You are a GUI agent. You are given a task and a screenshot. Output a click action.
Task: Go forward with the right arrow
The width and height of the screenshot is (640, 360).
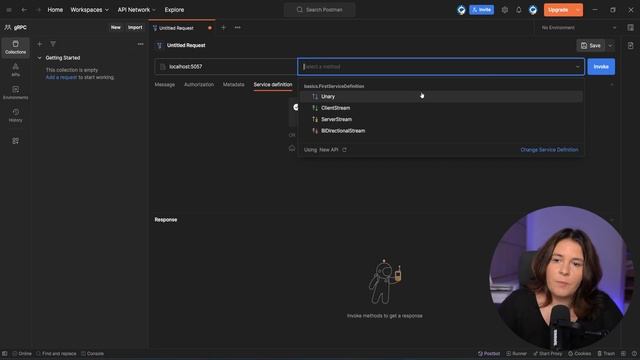coord(38,10)
